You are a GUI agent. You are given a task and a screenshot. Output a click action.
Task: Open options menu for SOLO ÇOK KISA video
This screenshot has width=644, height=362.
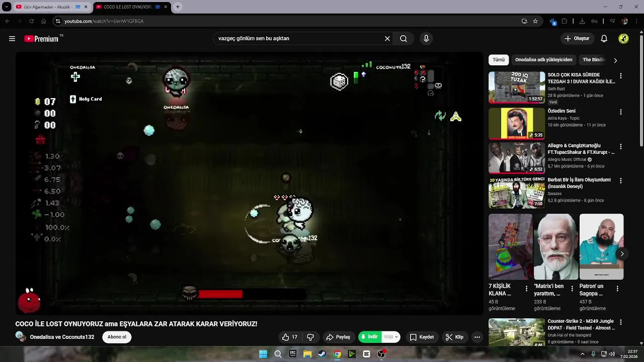click(620, 76)
